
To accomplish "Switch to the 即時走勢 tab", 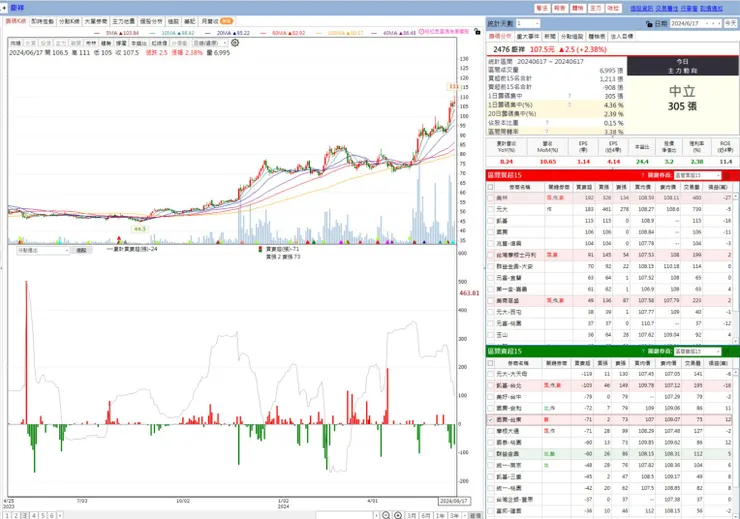I will click(x=42, y=21).
